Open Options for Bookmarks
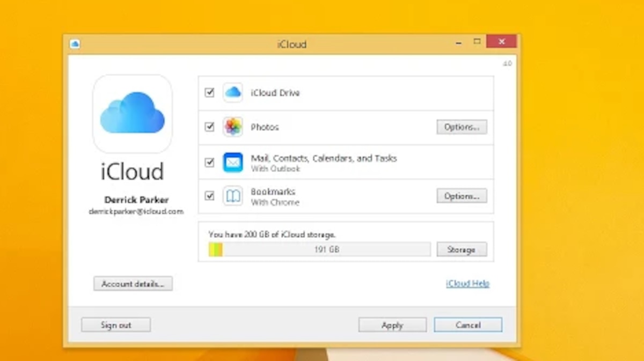 (x=462, y=196)
